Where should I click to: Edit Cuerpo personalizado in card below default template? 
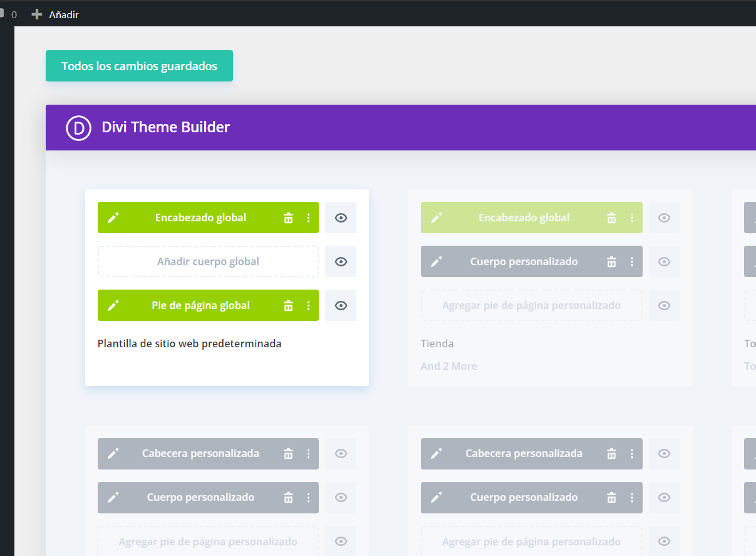pos(113,497)
